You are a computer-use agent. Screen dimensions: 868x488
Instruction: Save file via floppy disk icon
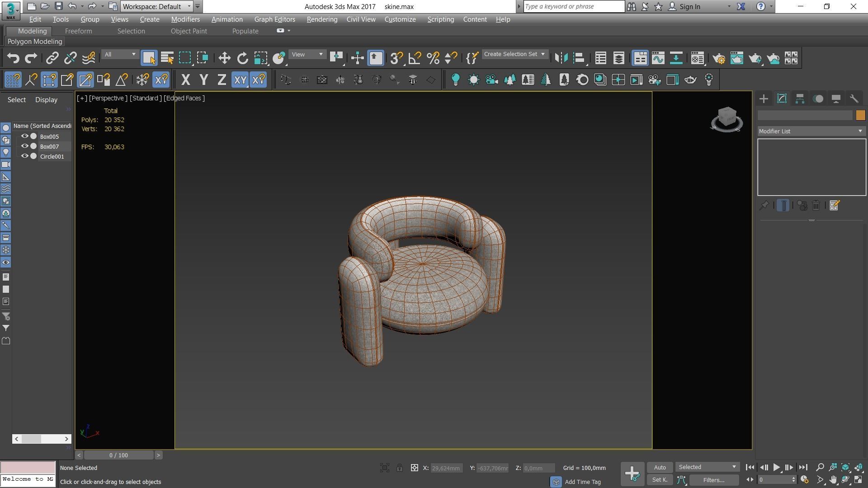click(x=58, y=6)
